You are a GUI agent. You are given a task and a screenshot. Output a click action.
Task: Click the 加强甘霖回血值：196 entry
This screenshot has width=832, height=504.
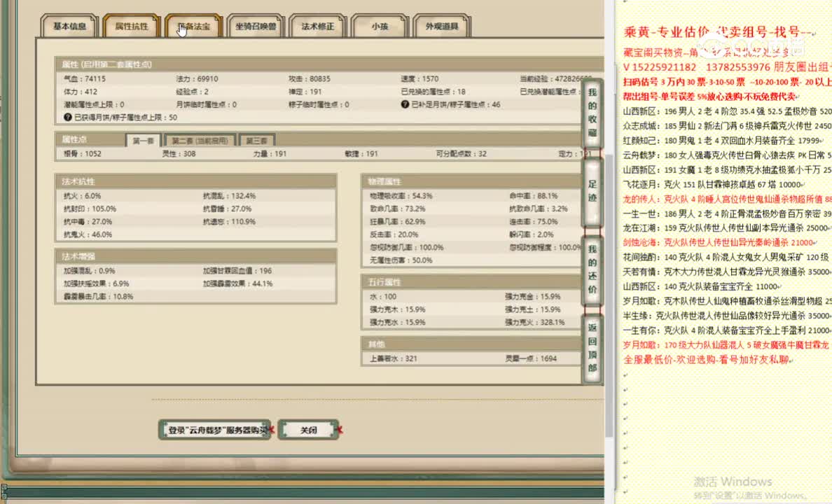[237, 271]
